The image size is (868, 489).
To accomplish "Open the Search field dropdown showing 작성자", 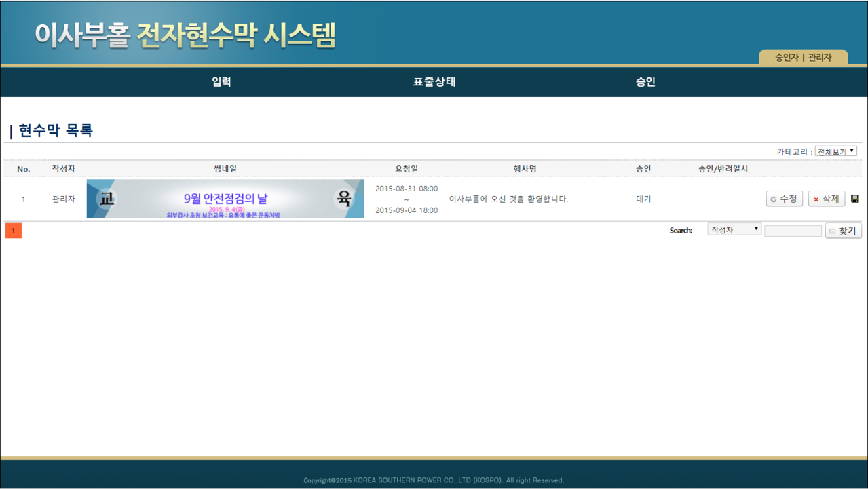I will [734, 230].
